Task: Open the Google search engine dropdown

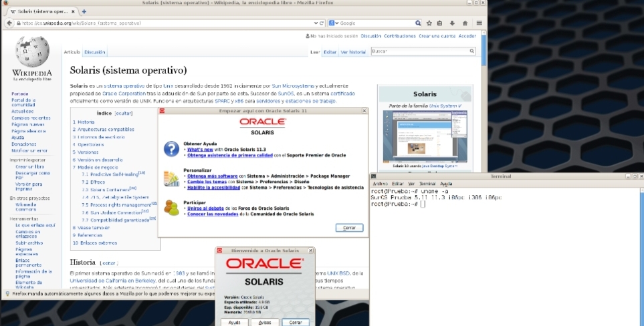Action: pyautogui.click(x=334, y=23)
